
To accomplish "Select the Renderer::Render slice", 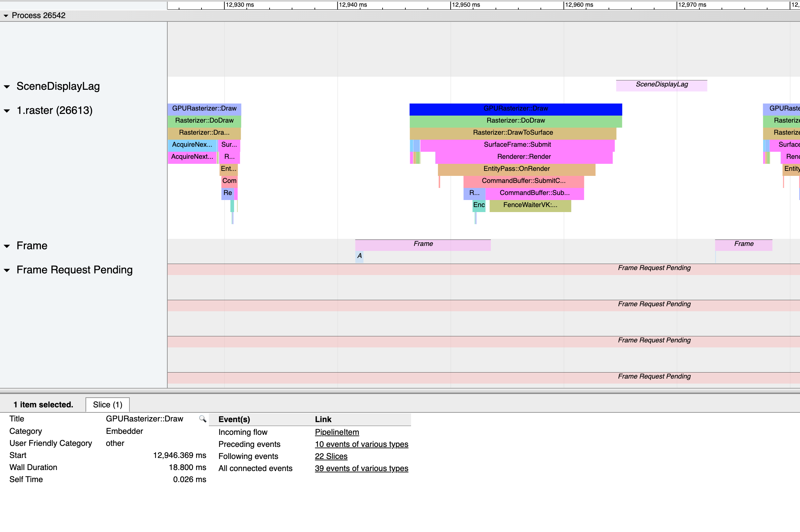I will pyautogui.click(x=524, y=156).
